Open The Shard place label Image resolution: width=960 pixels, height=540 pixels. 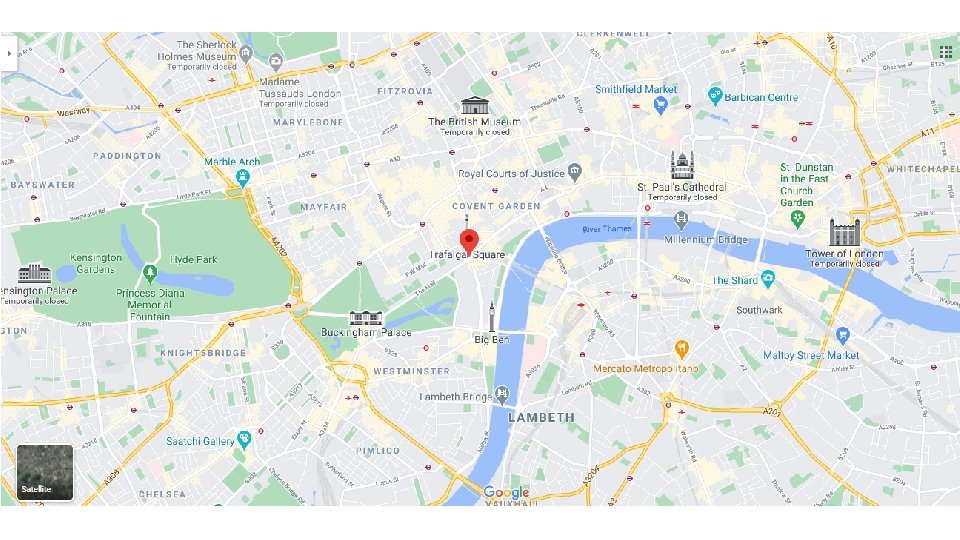click(735, 280)
